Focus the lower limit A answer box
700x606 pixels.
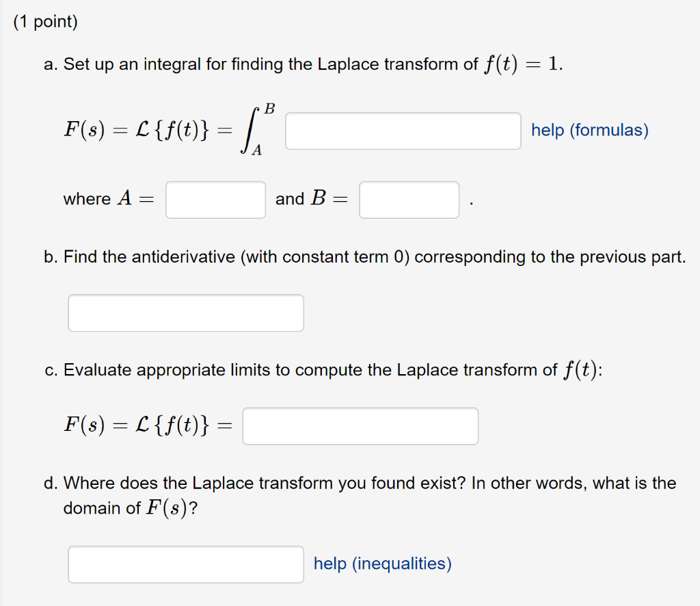tap(215, 200)
